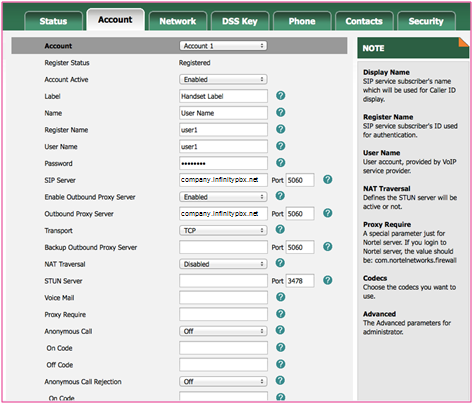Click the Proxy Require note heading
Screen dimensions: 474x404
[x=387, y=224]
